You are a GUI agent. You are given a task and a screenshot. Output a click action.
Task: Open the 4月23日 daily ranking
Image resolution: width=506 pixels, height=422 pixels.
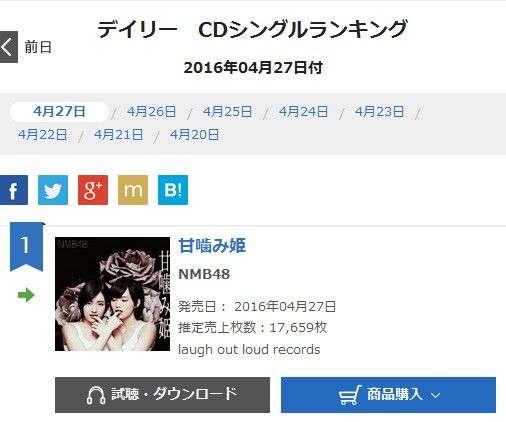(380, 112)
